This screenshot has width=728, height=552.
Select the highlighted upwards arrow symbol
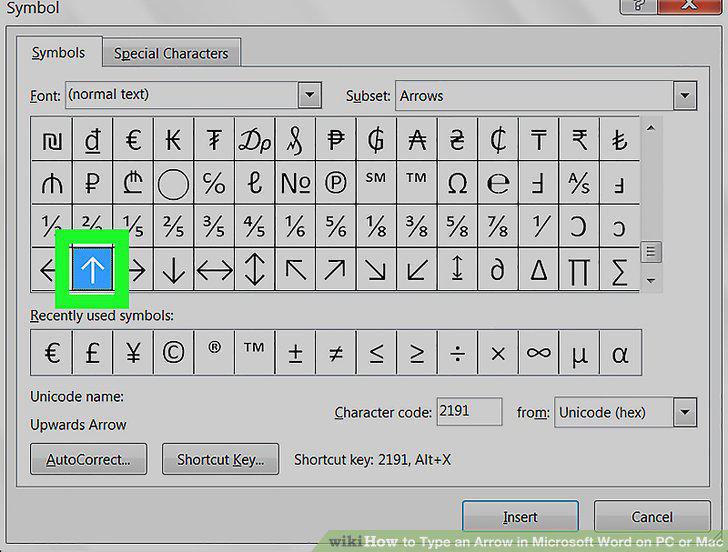coord(92,270)
